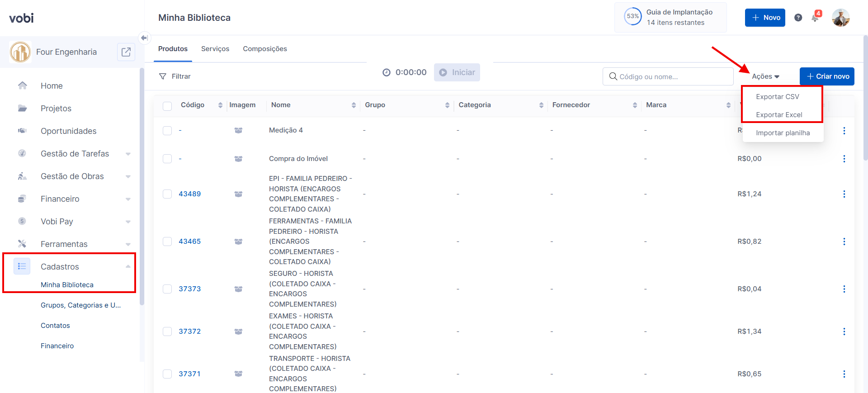The width and height of the screenshot is (868, 393).
Task: Open Grupos, Categorias e U... sidebar item
Action: tap(81, 305)
